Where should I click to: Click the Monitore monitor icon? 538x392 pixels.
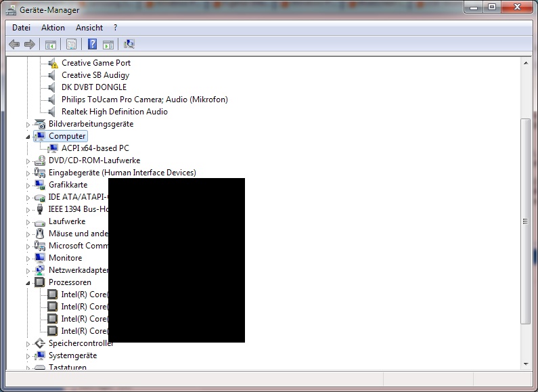40,258
